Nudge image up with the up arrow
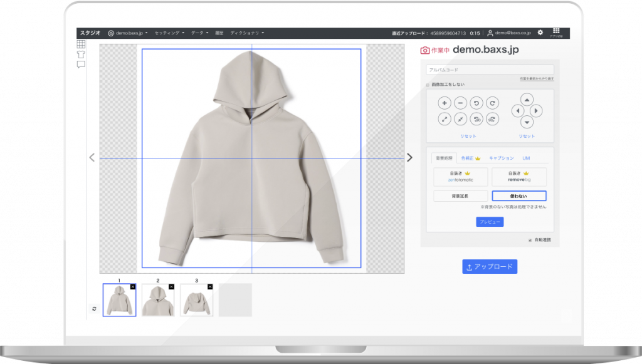 527,99
